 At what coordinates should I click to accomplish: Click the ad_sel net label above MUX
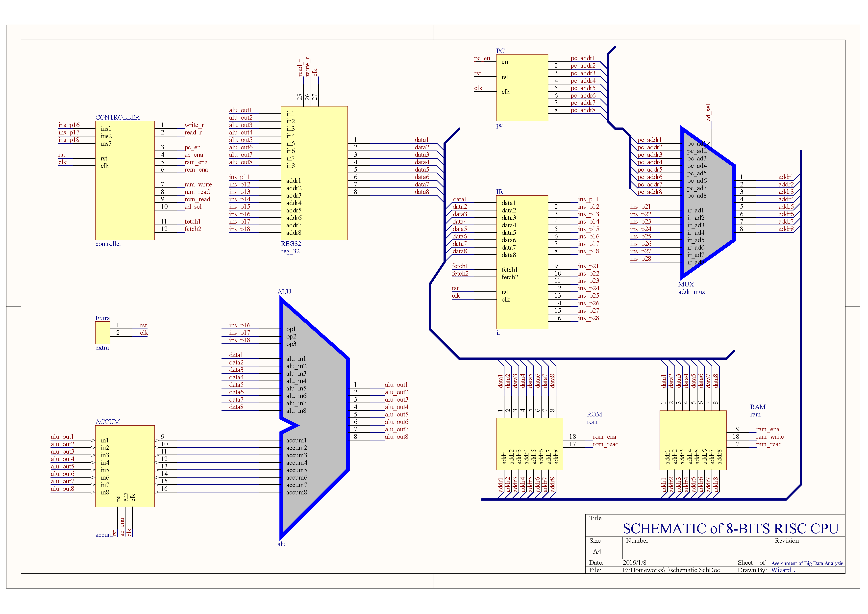point(708,113)
